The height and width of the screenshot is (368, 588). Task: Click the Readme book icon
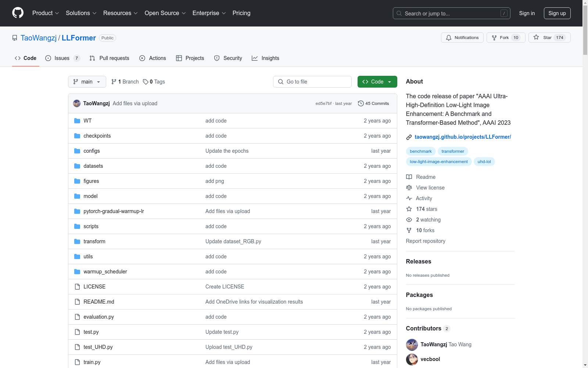tap(409, 177)
